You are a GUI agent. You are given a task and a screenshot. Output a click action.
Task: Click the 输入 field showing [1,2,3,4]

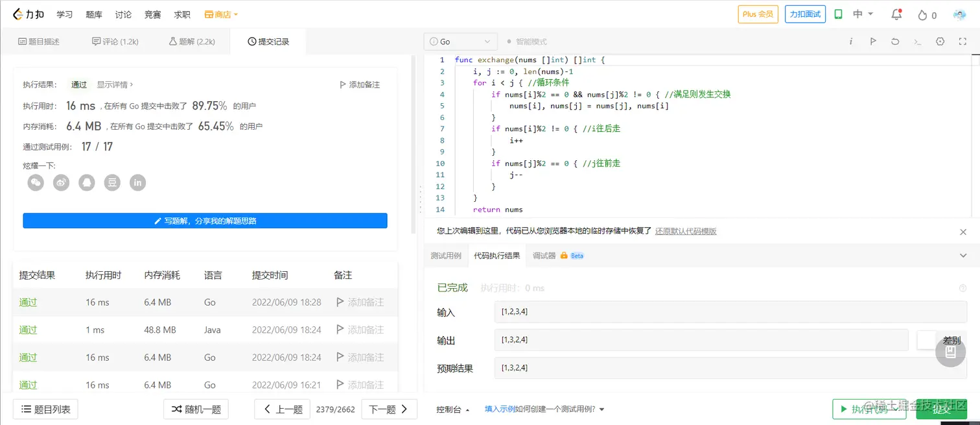(x=730, y=312)
